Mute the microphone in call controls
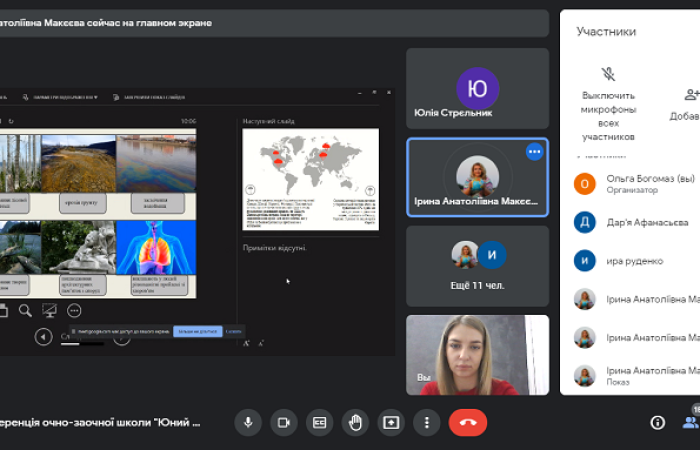Image resolution: width=700 pixels, height=450 pixels. (x=249, y=422)
